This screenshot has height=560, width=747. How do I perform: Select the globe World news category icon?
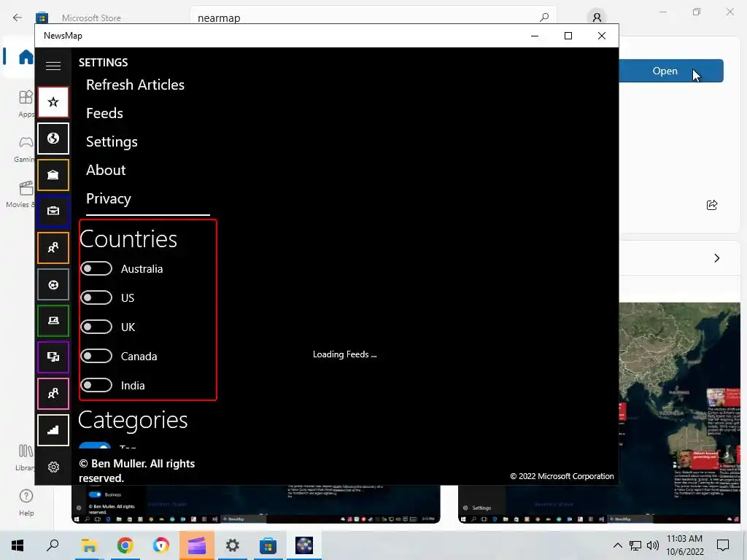[x=53, y=139]
